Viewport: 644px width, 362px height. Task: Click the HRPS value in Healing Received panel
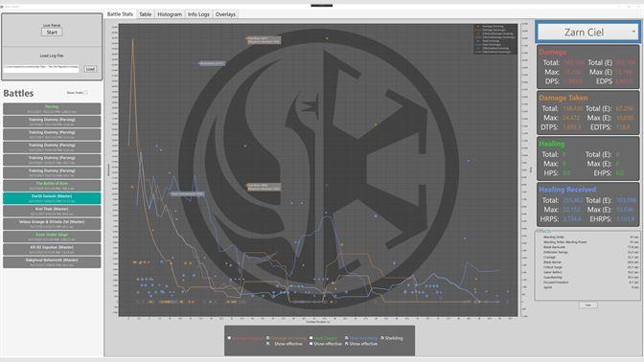[x=572, y=218]
